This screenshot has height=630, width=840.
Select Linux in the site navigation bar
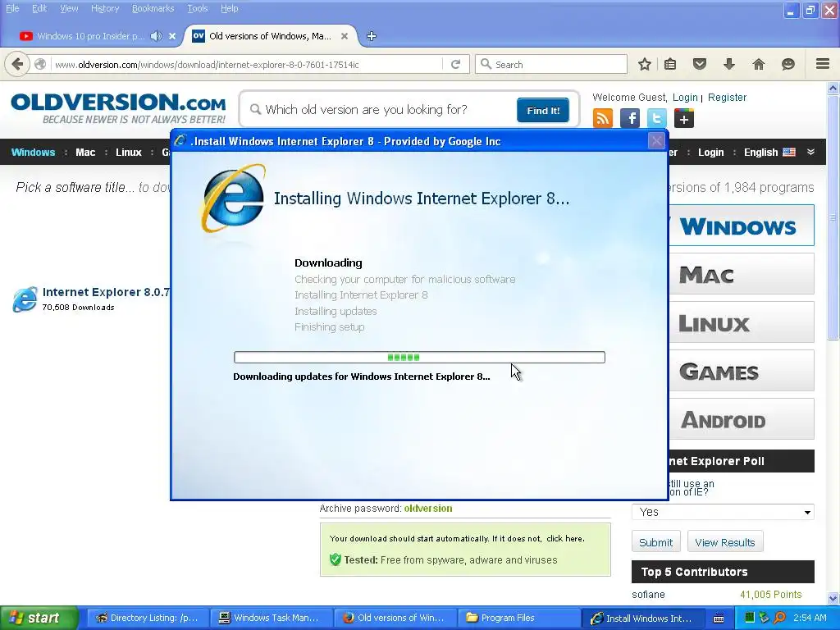point(129,152)
